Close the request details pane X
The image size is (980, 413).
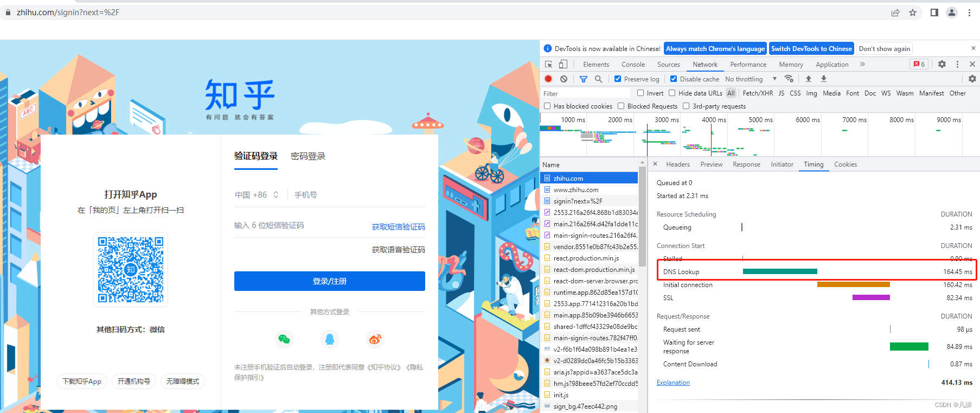point(655,164)
